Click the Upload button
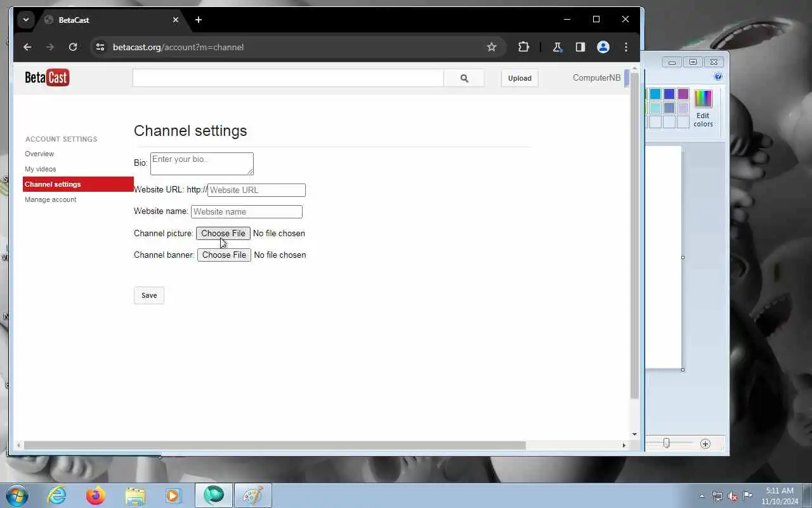Screen dimensions: 812x508 520,78
